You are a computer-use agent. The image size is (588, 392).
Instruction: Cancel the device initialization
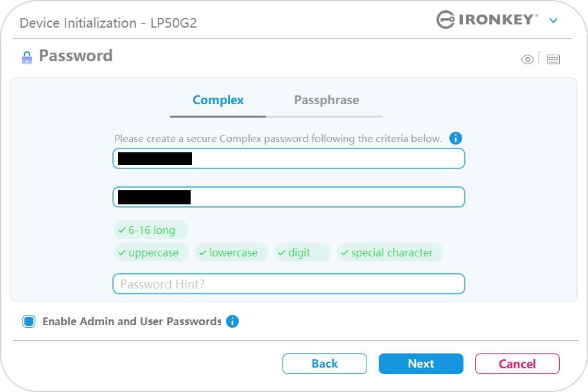517,364
